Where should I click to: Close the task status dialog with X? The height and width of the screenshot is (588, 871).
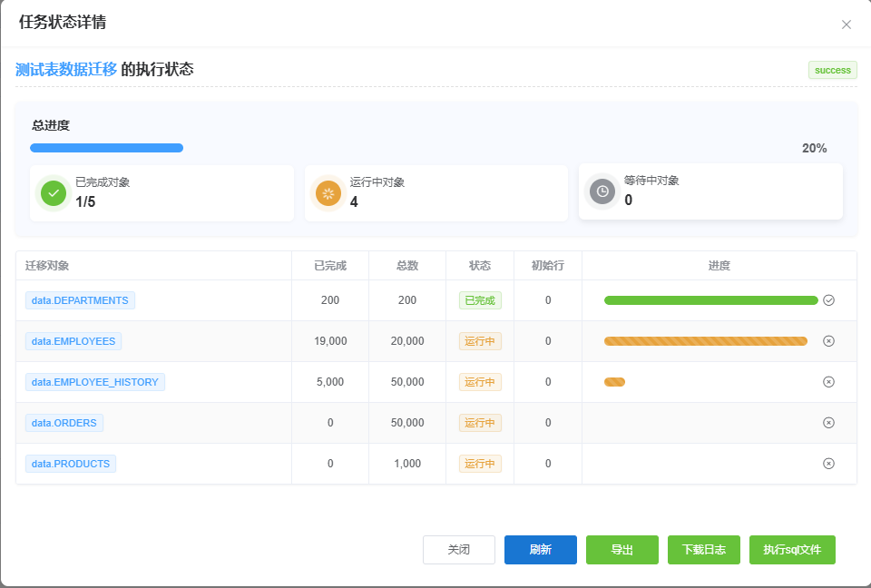847,24
